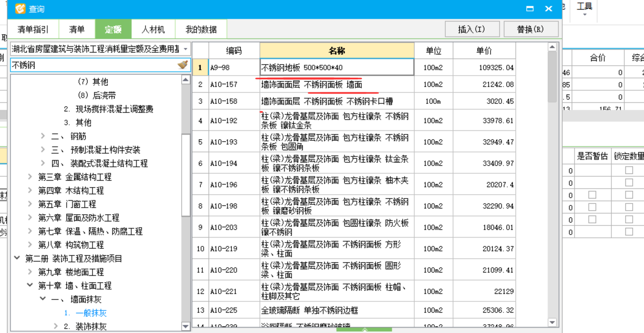Select row A10-193 不锈钢条板 包圆角
Screen dimensions: 644x333
click(x=354, y=141)
